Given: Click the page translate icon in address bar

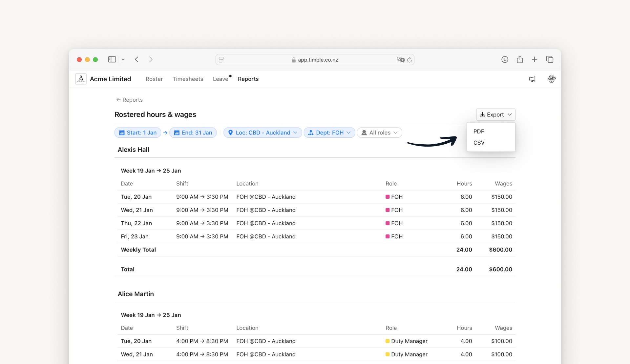Looking at the screenshot, I should tap(400, 60).
